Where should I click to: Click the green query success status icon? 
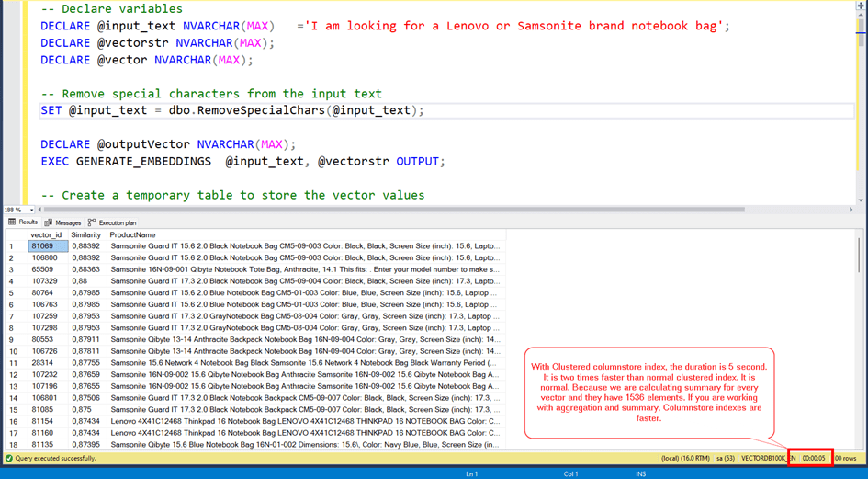click(9, 458)
